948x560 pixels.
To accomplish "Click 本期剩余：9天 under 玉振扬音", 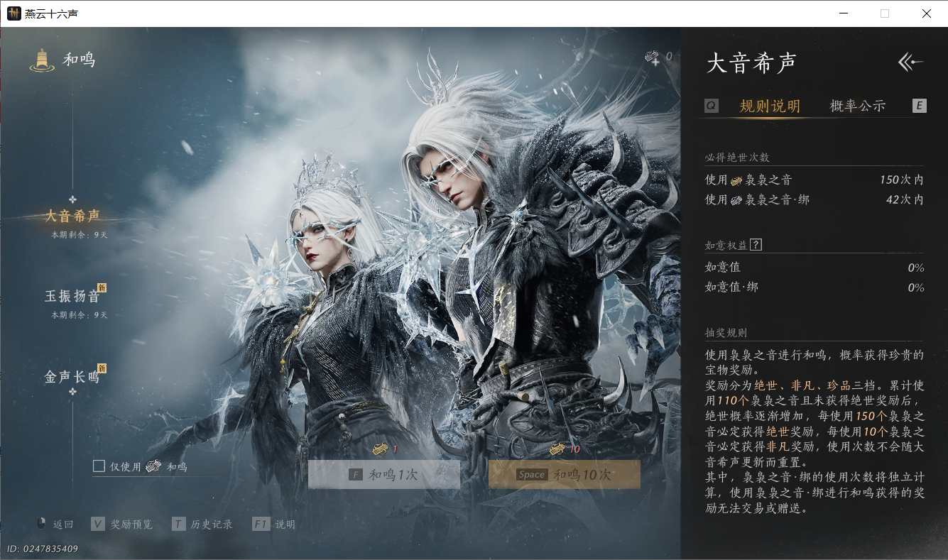I will coord(80,315).
